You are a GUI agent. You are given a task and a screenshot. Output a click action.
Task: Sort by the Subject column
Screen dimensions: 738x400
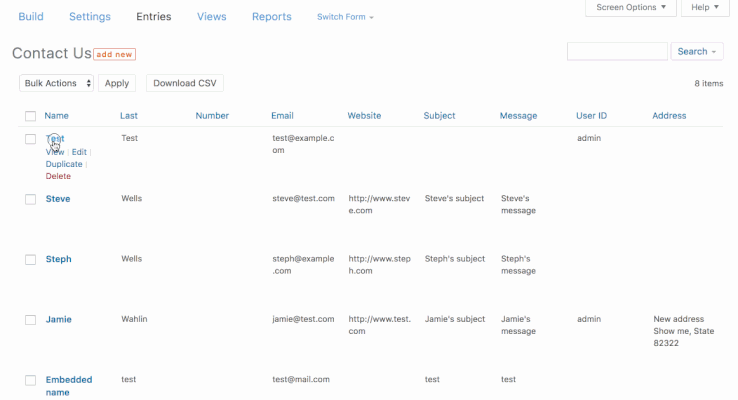point(439,116)
